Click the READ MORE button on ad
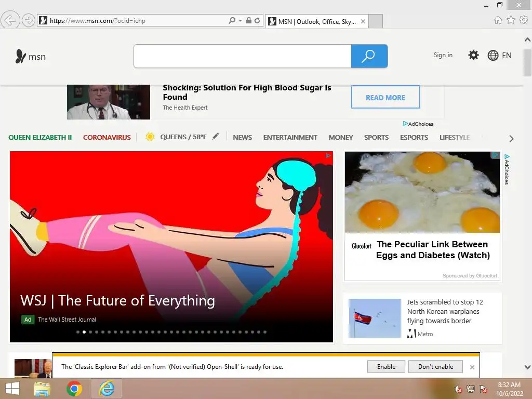The height and width of the screenshot is (399, 532). click(385, 97)
